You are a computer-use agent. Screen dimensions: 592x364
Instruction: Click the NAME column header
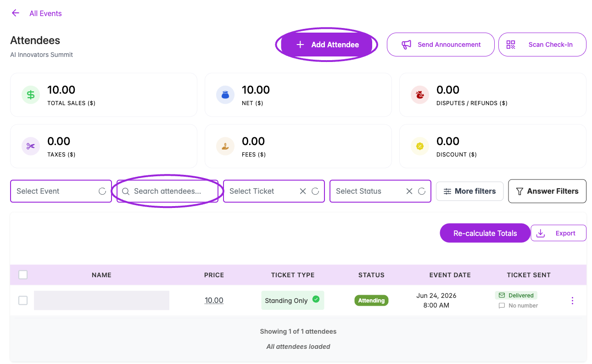click(x=101, y=275)
